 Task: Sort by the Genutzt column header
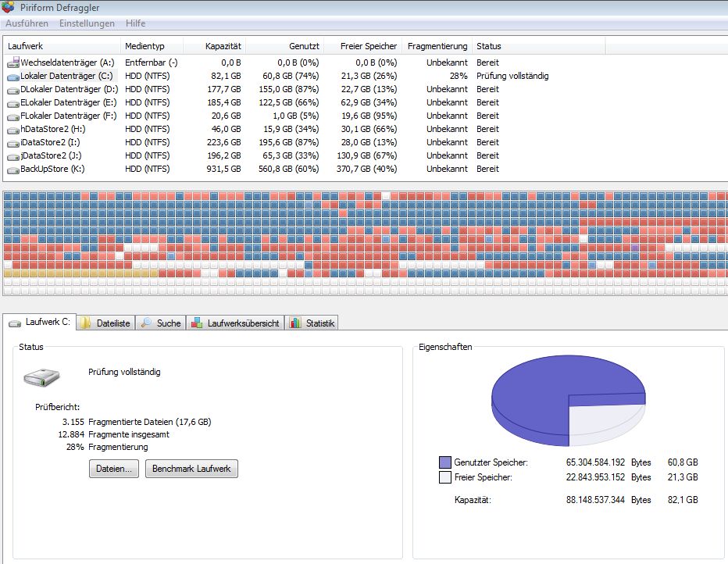coord(284,46)
